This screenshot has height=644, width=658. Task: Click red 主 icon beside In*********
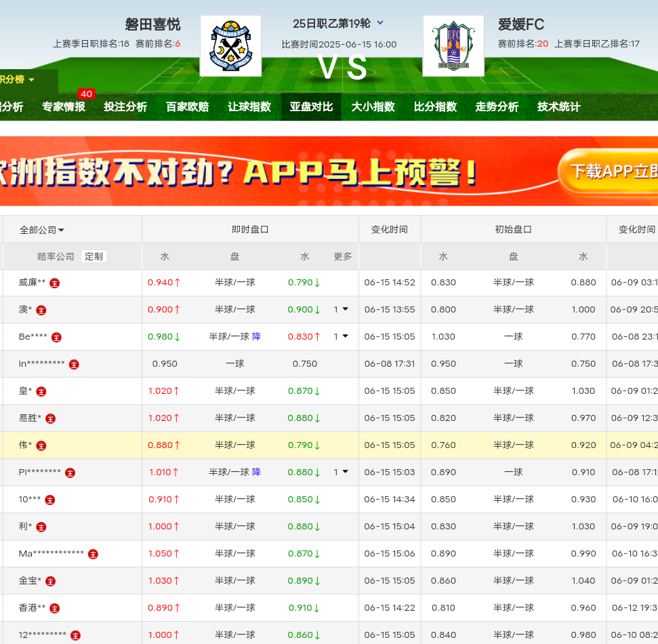click(x=74, y=365)
